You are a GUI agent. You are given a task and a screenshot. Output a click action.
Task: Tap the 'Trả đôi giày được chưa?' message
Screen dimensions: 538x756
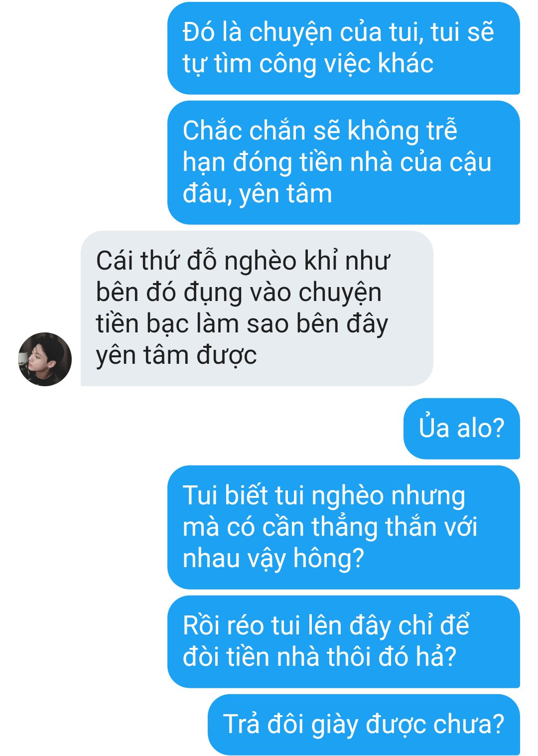pos(364,724)
